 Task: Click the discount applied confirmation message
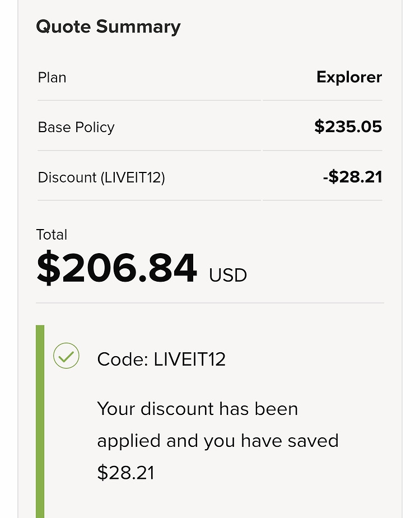(x=218, y=440)
